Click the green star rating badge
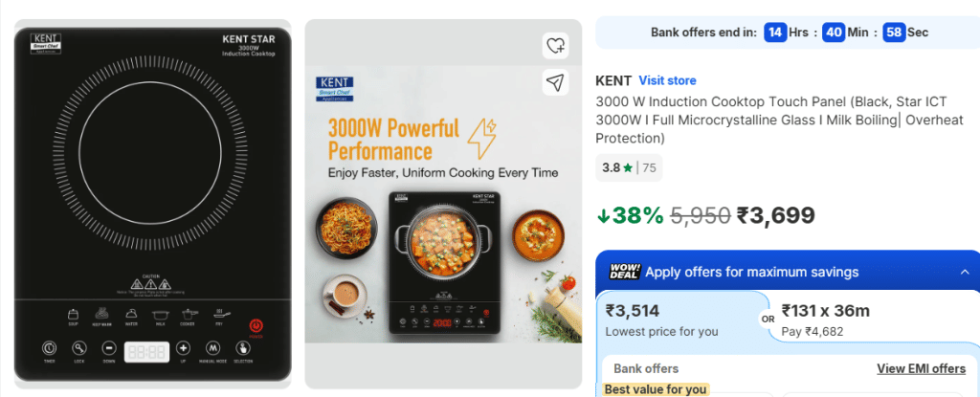The image size is (980, 397). [628, 168]
